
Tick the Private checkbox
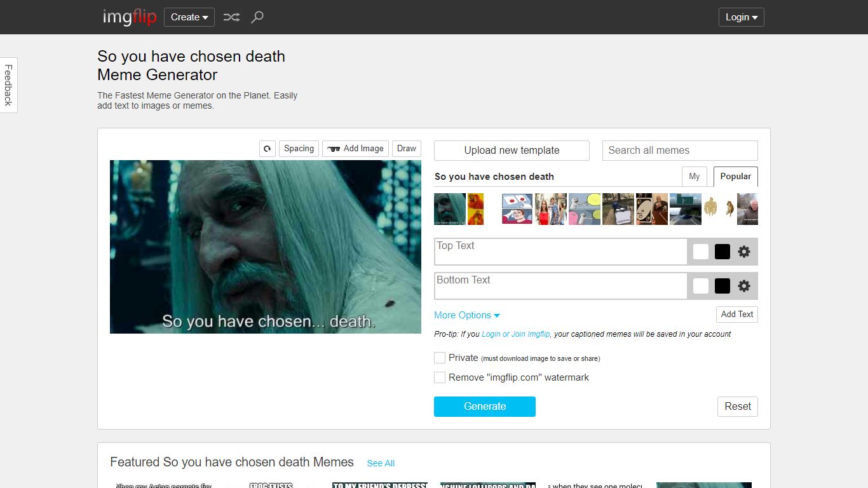tap(440, 358)
